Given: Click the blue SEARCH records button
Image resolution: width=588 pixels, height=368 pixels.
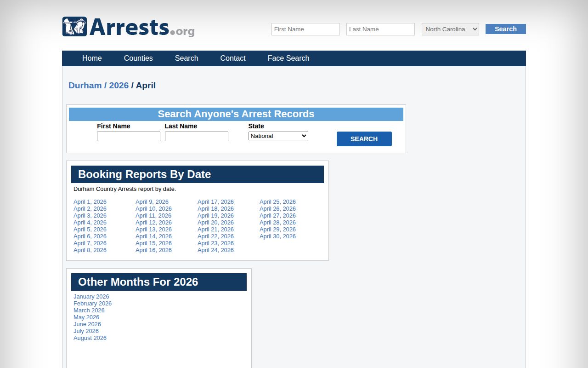Looking at the screenshot, I should [x=364, y=139].
